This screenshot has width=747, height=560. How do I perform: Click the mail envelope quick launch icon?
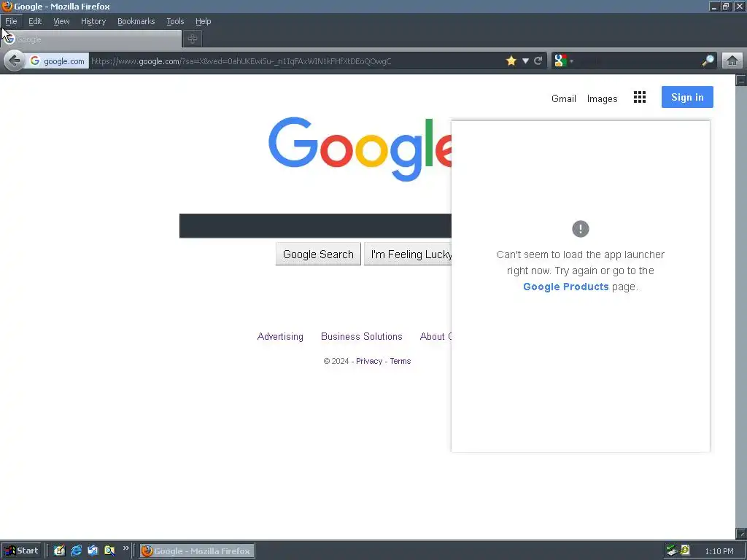point(93,551)
